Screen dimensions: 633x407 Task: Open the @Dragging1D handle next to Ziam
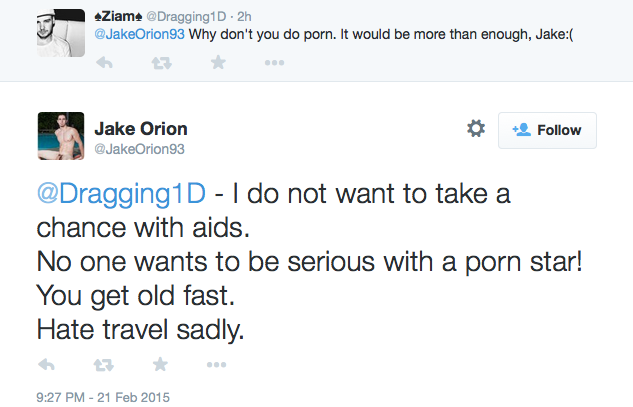tap(186, 17)
